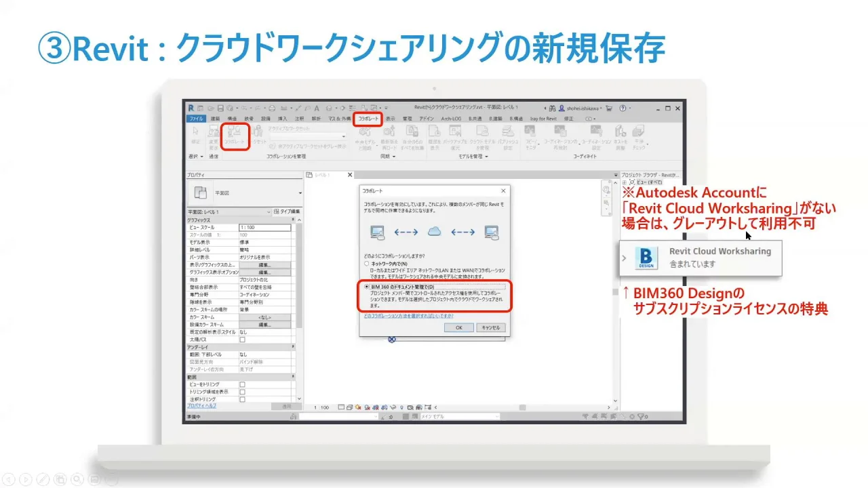This screenshot has height=488, width=868.
Task: Collapse the 範囲 properties section
Action: tap(293, 376)
